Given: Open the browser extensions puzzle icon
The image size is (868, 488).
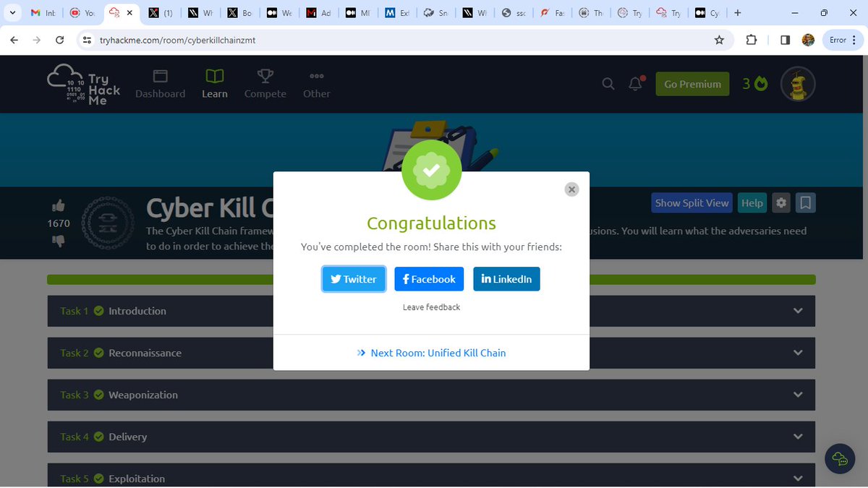Looking at the screenshot, I should click(752, 40).
